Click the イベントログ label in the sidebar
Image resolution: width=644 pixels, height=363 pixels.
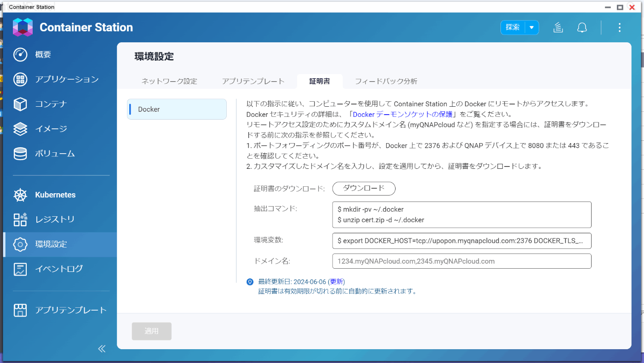coord(59,269)
